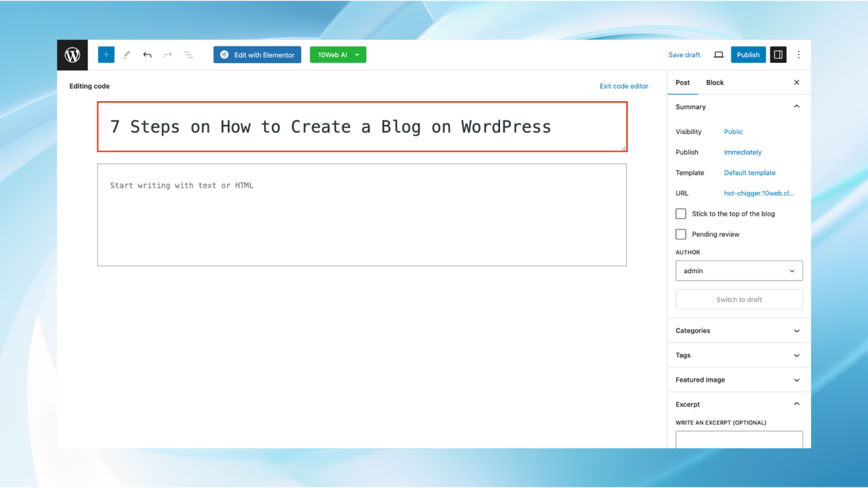
Task: Open the block inserter
Action: 106,54
